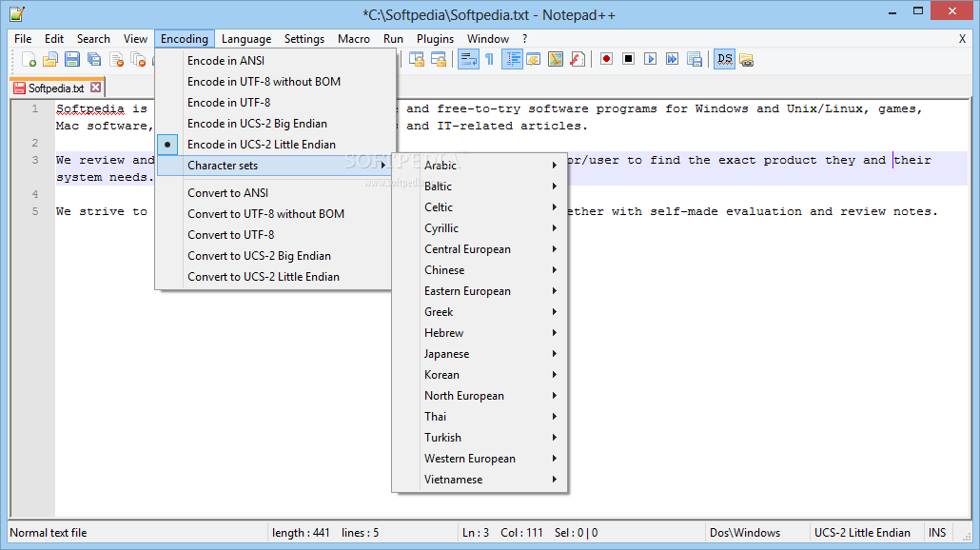This screenshot has width=980, height=550.
Task: Click the macro Playback icon
Action: pos(651,59)
